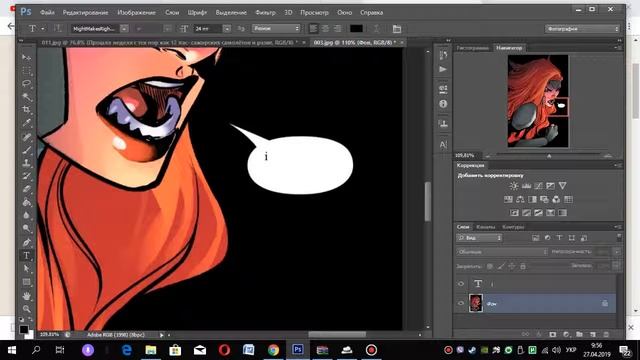640x360 pixels.
Task: Add an Exposure adjustment
Action: click(x=550, y=186)
